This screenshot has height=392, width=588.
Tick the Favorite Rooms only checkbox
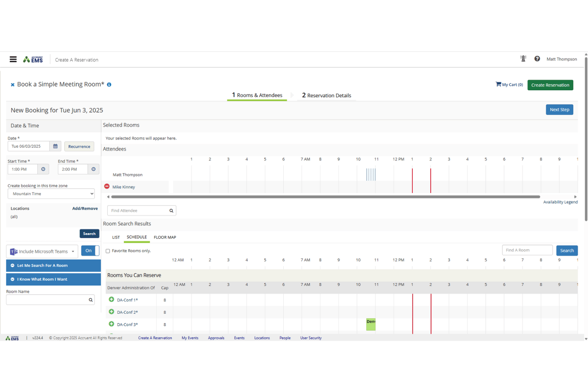tap(108, 251)
